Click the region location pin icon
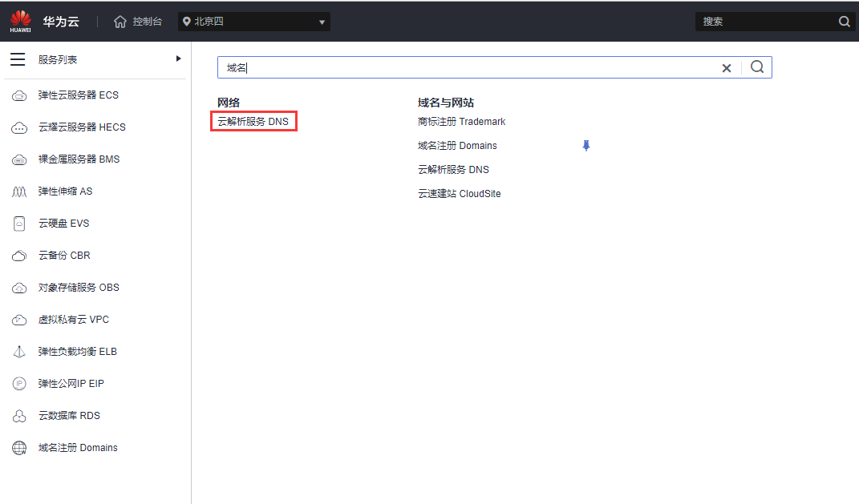Image resolution: width=859 pixels, height=504 pixels. [x=187, y=22]
